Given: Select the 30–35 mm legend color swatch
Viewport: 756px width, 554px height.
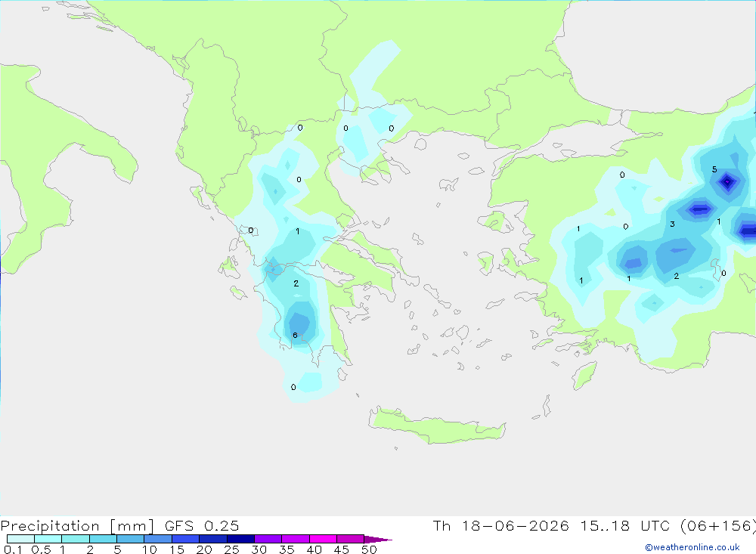Looking at the screenshot, I should [x=268, y=539].
